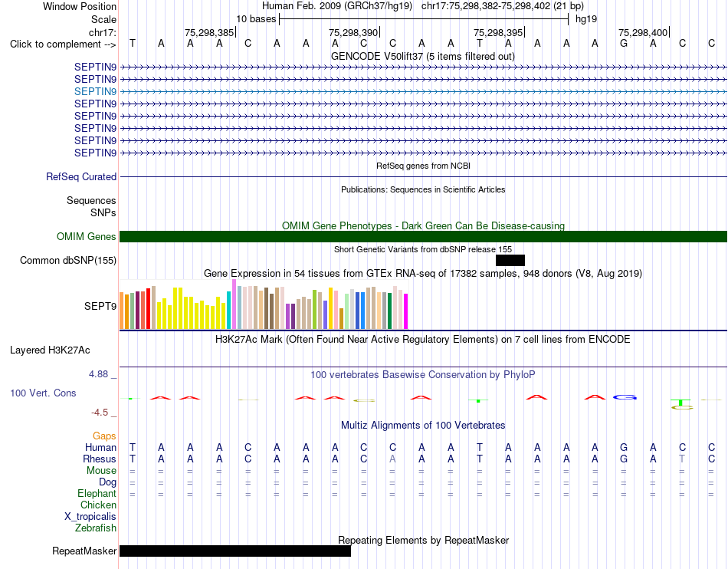Click the Dog species label

(108, 482)
